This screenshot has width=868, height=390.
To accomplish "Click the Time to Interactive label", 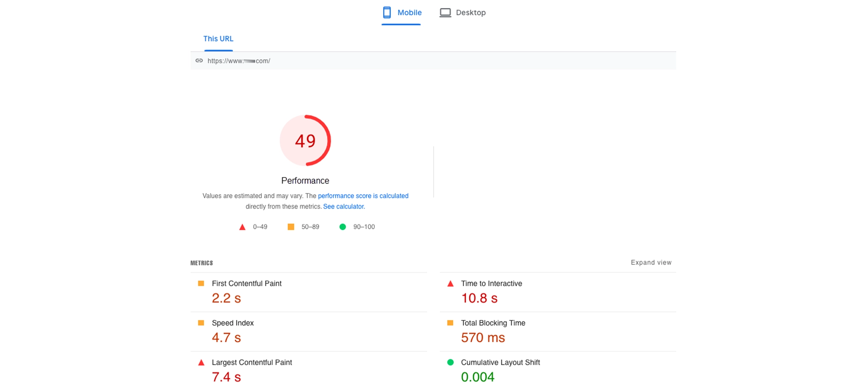I will pos(492,284).
